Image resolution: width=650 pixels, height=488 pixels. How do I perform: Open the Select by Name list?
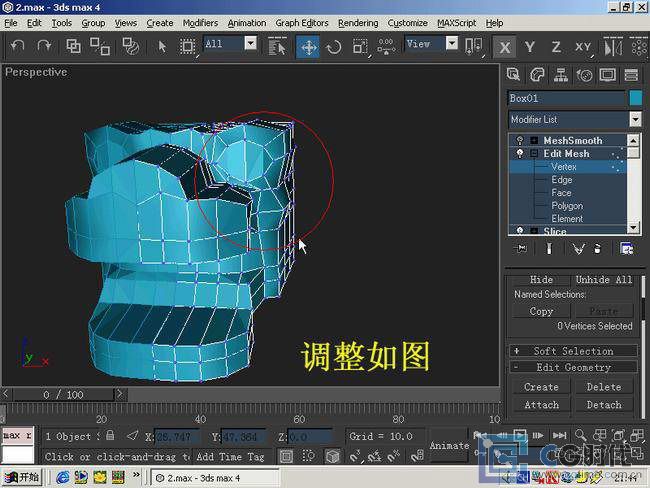[277, 46]
